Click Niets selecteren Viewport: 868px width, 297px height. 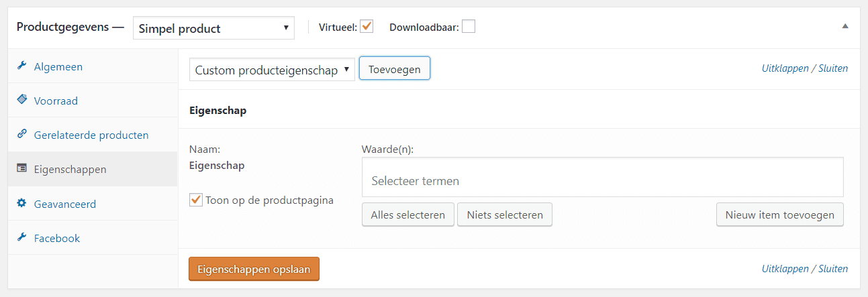(505, 215)
